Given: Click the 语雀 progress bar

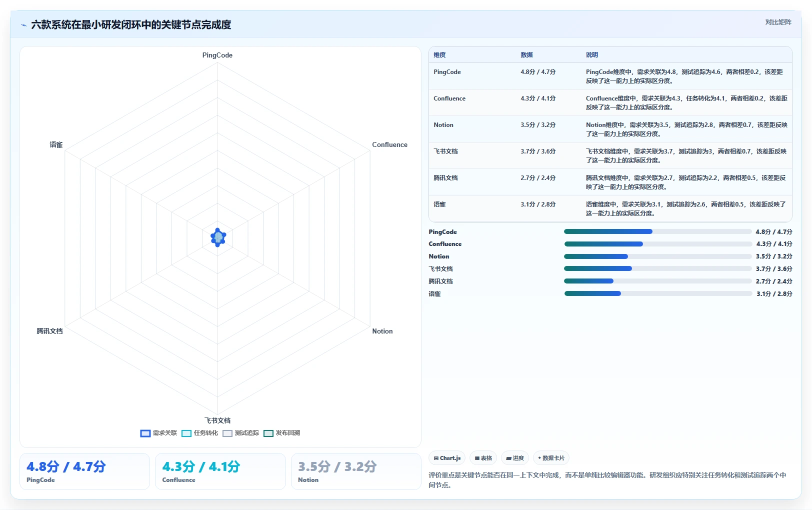Looking at the screenshot, I should [657, 293].
